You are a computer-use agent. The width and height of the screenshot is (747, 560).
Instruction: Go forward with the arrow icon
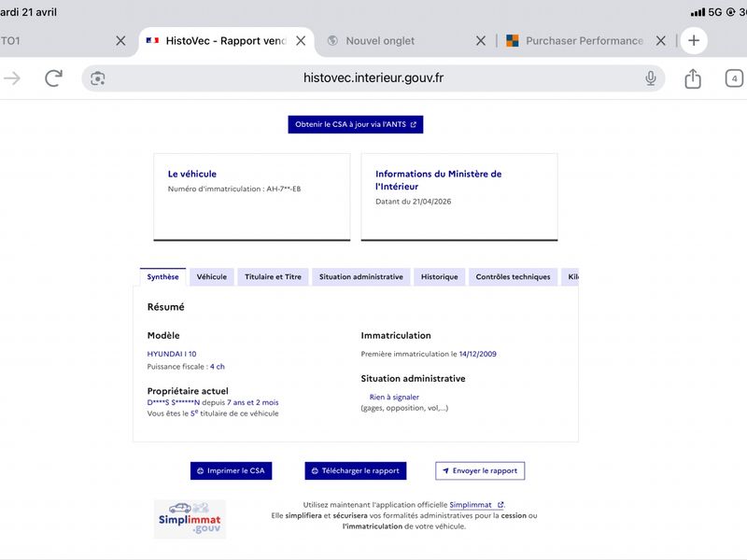pyautogui.click(x=12, y=78)
